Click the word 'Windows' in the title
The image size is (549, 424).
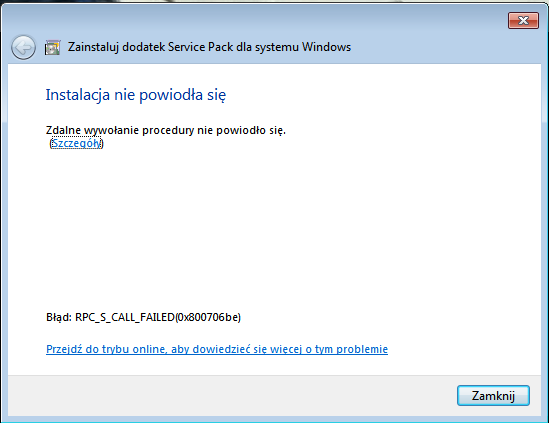[326, 47]
